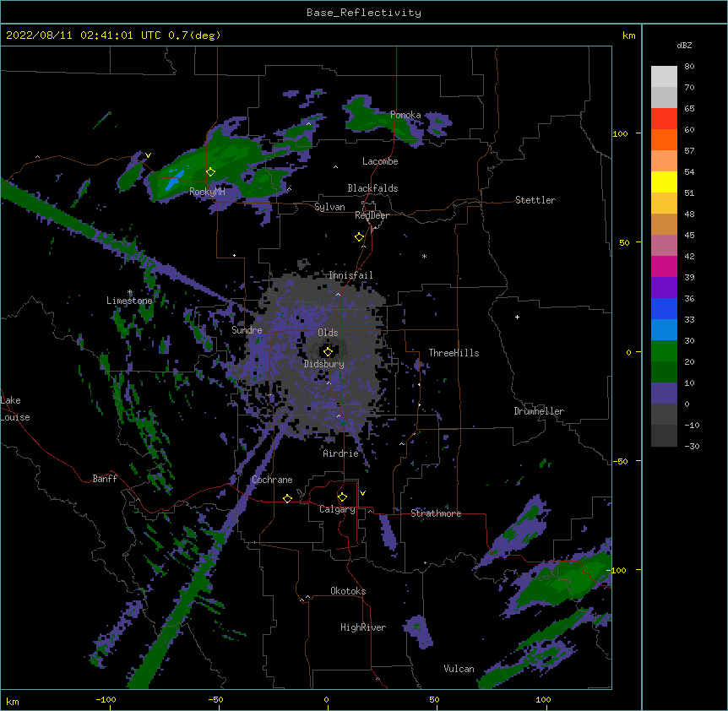Viewport: 728px width, 711px height.
Task: Select the dark orange 57-60 dBZ legend swatch
Action: click(664, 139)
